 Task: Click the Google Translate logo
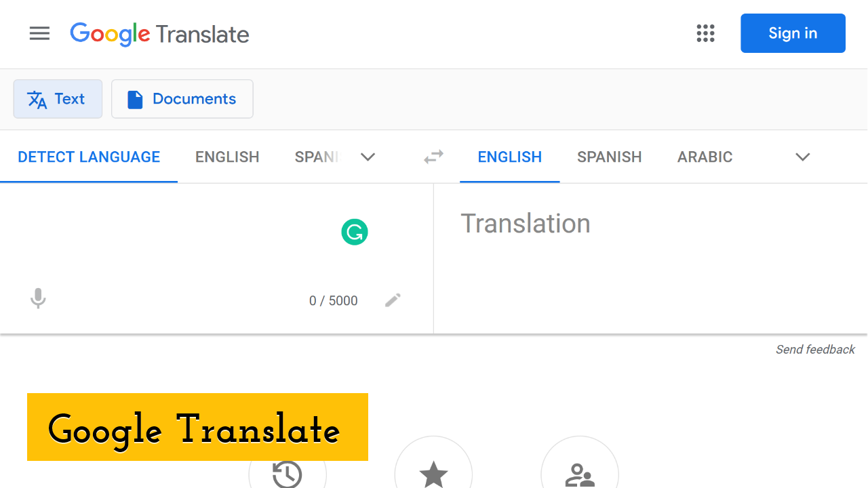pyautogui.click(x=159, y=34)
